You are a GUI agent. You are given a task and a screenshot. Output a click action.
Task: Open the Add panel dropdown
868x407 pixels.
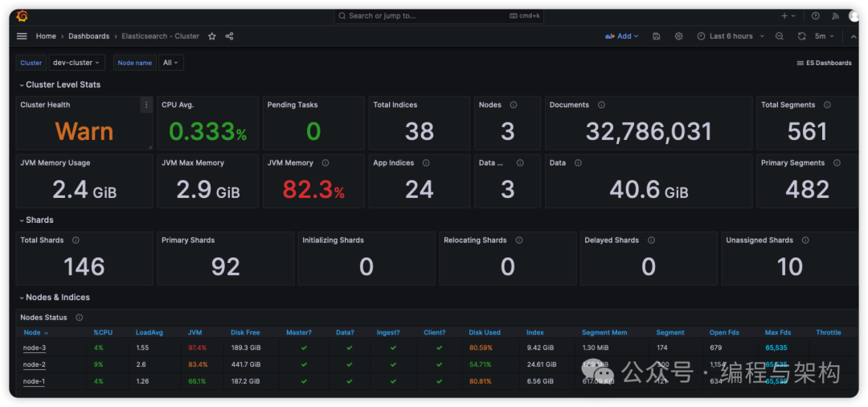tap(621, 36)
